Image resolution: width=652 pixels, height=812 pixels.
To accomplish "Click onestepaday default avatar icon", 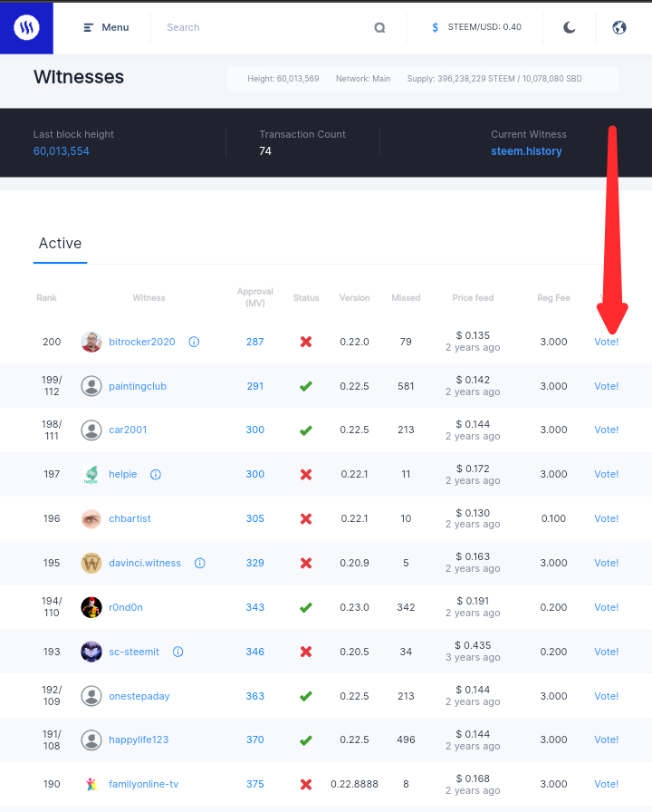I will tap(91, 696).
